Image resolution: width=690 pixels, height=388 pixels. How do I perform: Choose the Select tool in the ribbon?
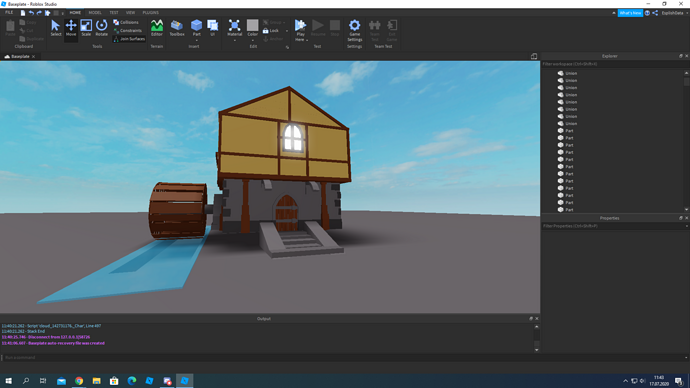(55, 28)
